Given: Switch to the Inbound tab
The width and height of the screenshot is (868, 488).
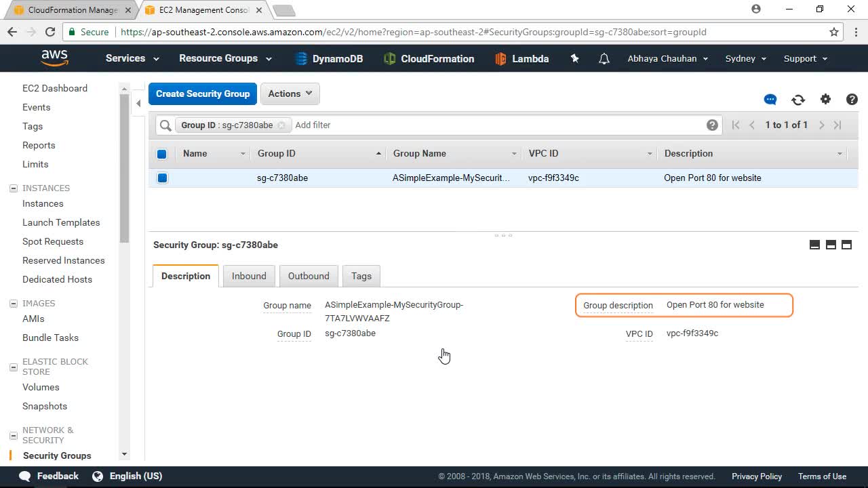Looking at the screenshot, I should pos(249,276).
